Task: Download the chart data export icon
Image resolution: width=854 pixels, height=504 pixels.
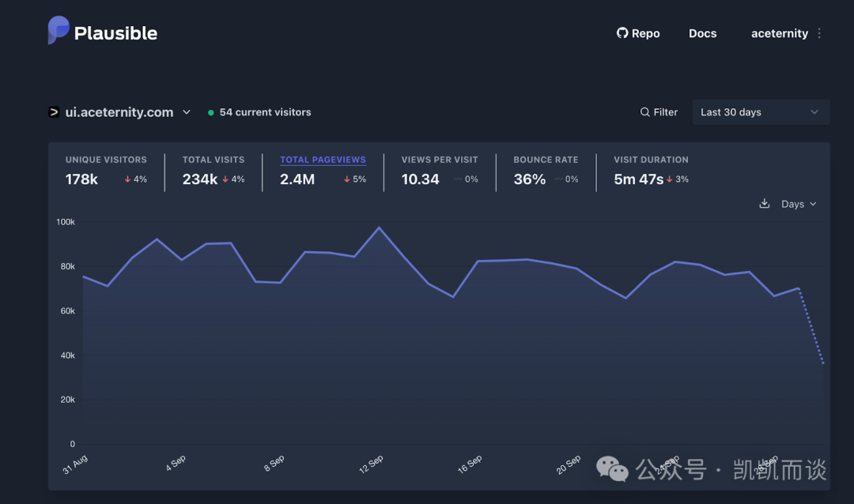Action: coord(765,204)
